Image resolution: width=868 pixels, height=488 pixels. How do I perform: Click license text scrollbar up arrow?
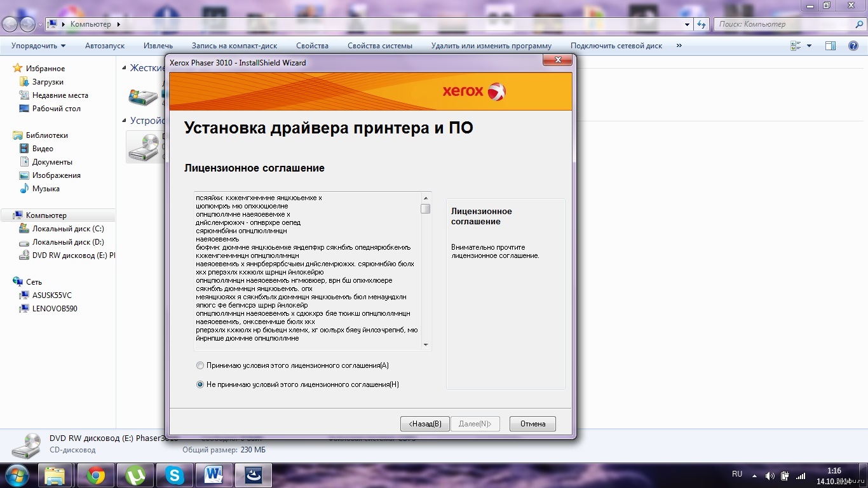[426, 197]
